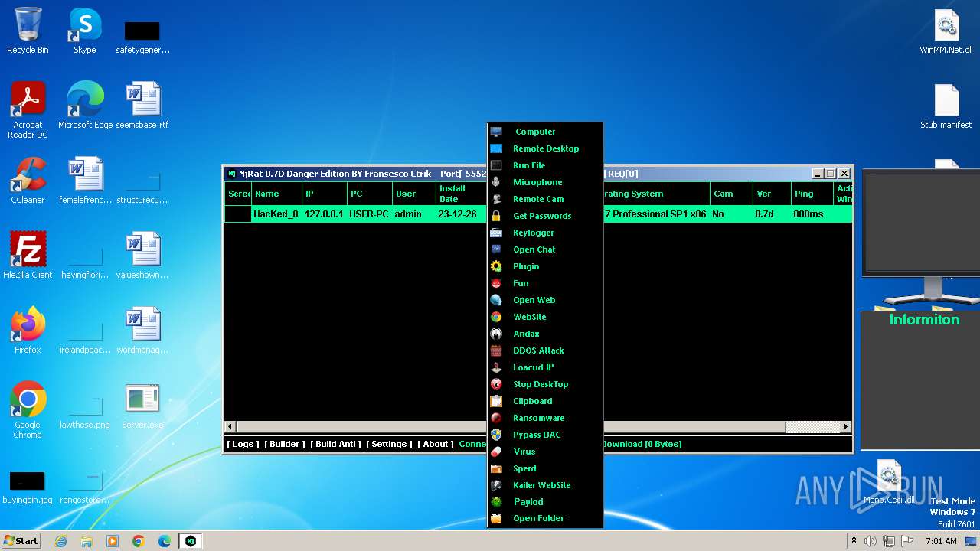The image size is (980, 551).
Task: Choose the Andax menu entry
Action: (x=545, y=334)
